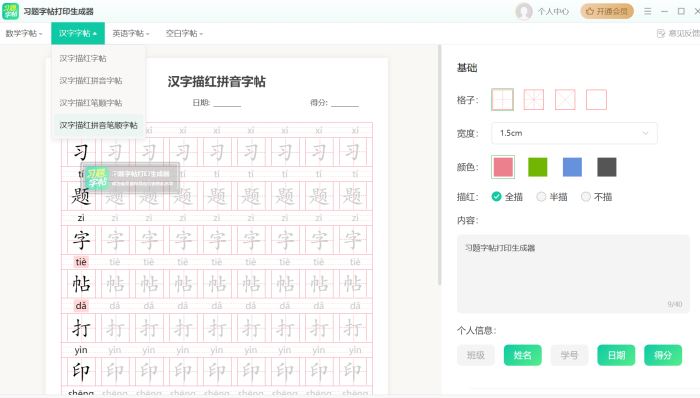The width and height of the screenshot is (700, 398).
Task: Open the 空白字帖 dropdown menu
Action: tap(184, 33)
